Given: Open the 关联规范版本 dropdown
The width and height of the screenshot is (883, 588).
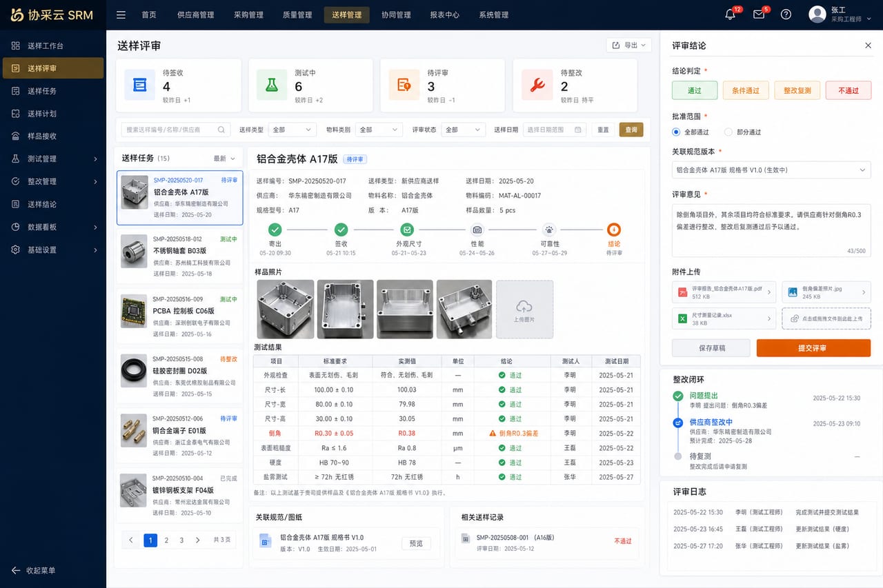Looking at the screenshot, I should tap(771, 170).
